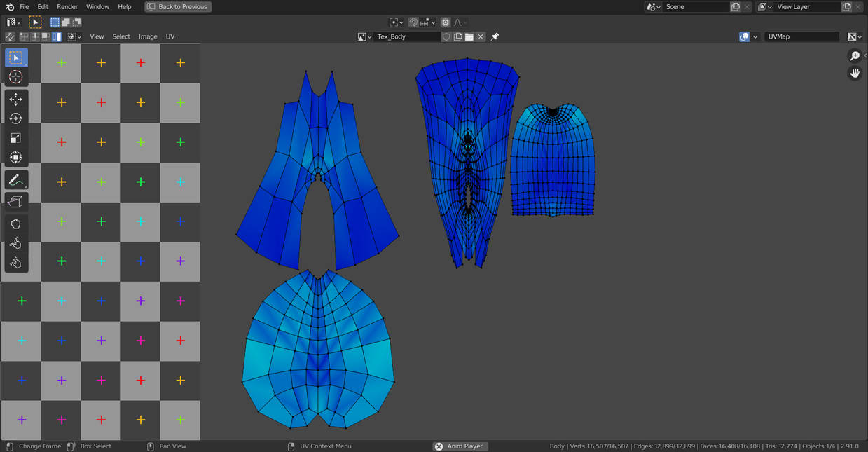This screenshot has height=452, width=868.
Task: Toggle fake user shield for Tex_Body
Action: 446,36
